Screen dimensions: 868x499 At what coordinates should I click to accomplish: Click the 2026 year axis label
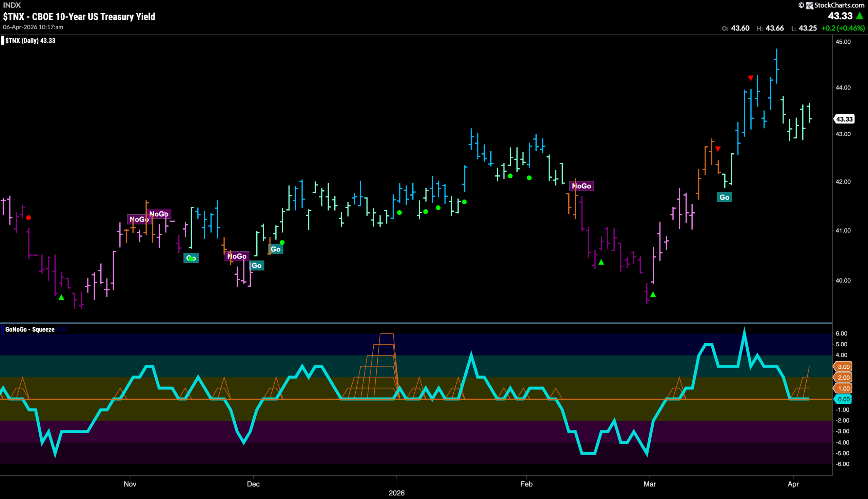tap(397, 493)
